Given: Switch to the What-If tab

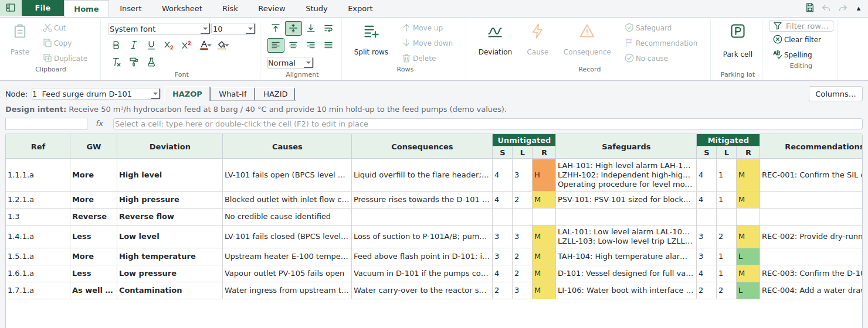Looking at the screenshot, I should pyautogui.click(x=233, y=94).
